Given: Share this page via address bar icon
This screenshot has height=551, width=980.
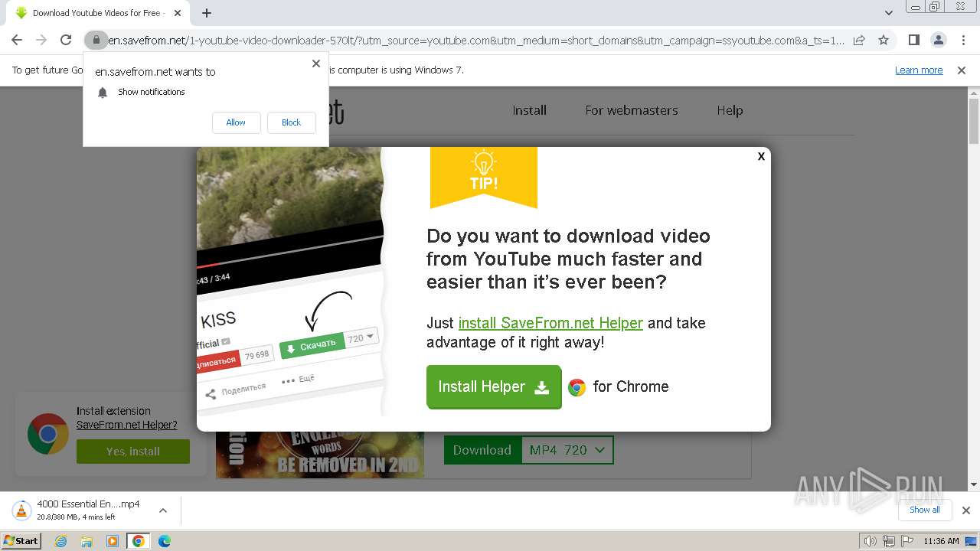Looking at the screenshot, I should pos(859,40).
